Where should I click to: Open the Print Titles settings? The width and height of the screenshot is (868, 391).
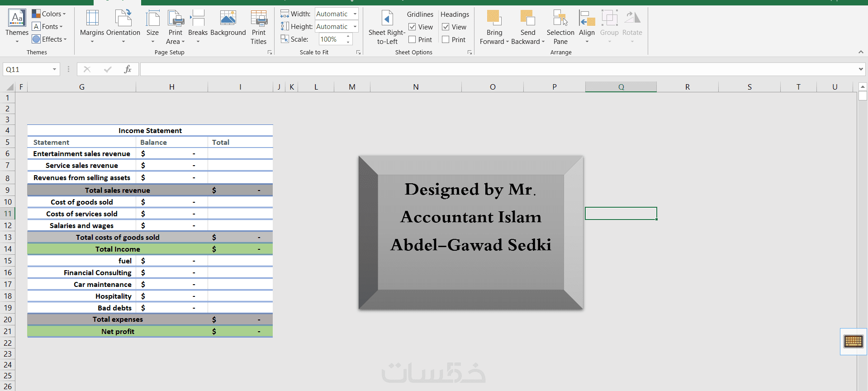coord(259,27)
